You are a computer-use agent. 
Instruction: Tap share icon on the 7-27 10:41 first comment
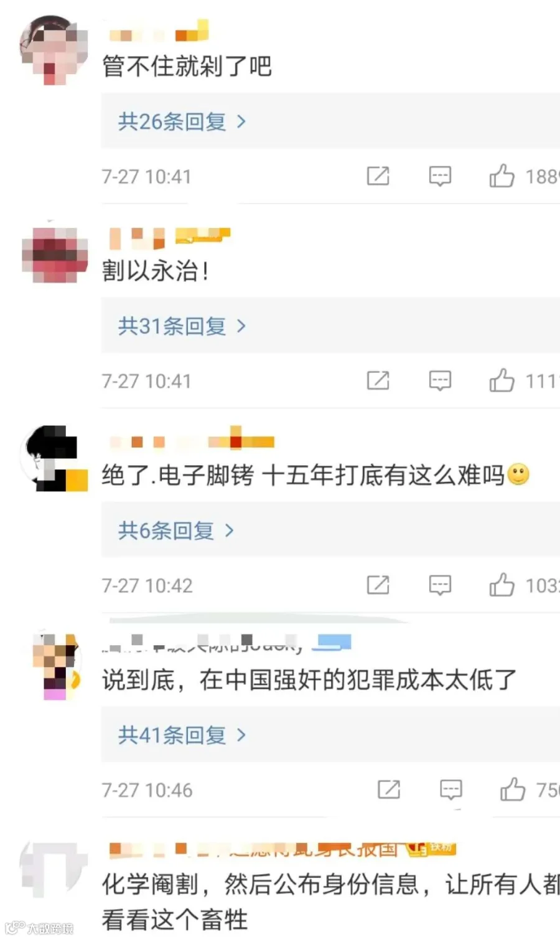378,176
